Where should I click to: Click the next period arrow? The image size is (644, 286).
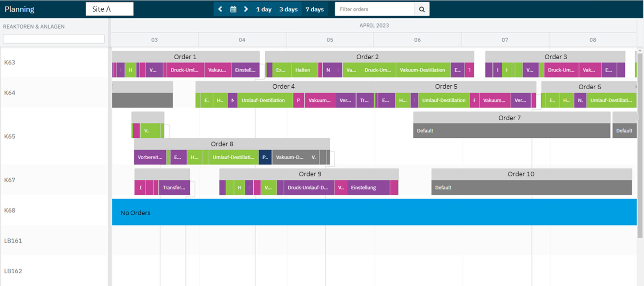pyautogui.click(x=246, y=9)
